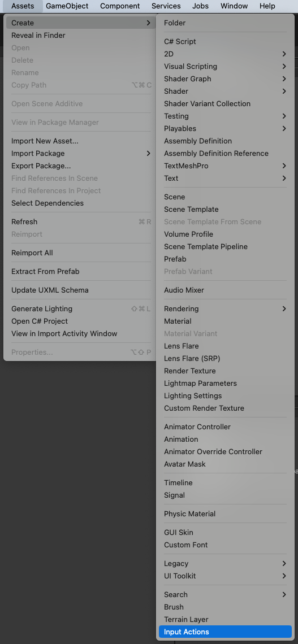Click Import New Asset...

pos(80,141)
